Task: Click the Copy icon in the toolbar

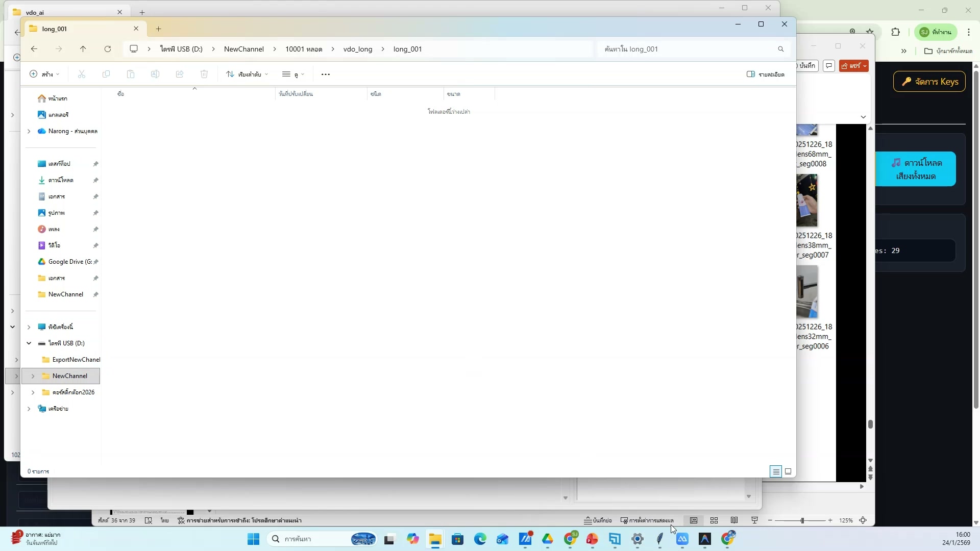Action: (106, 74)
